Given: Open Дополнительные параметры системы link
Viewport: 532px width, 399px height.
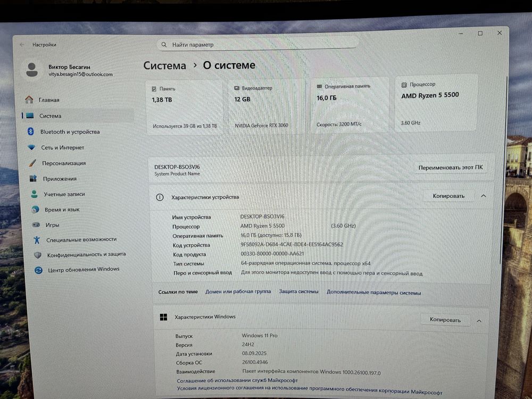Looking at the screenshot, I should [x=373, y=293].
